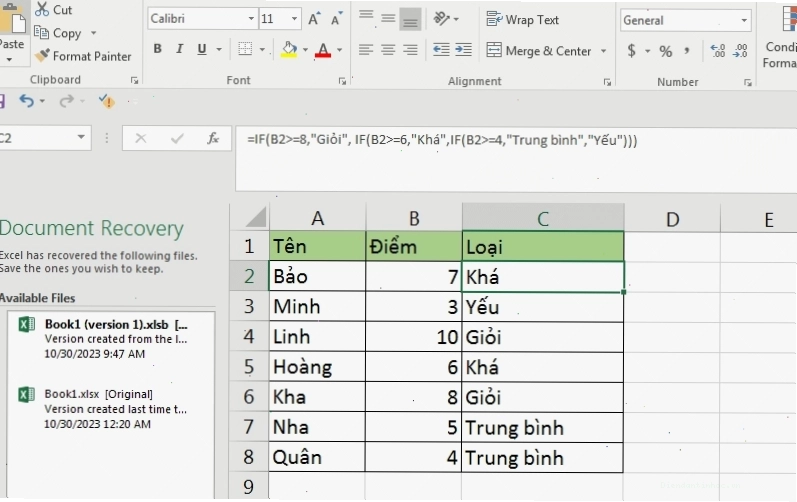Apply the red Font Color
The height and width of the screenshot is (502, 797).
323,49
